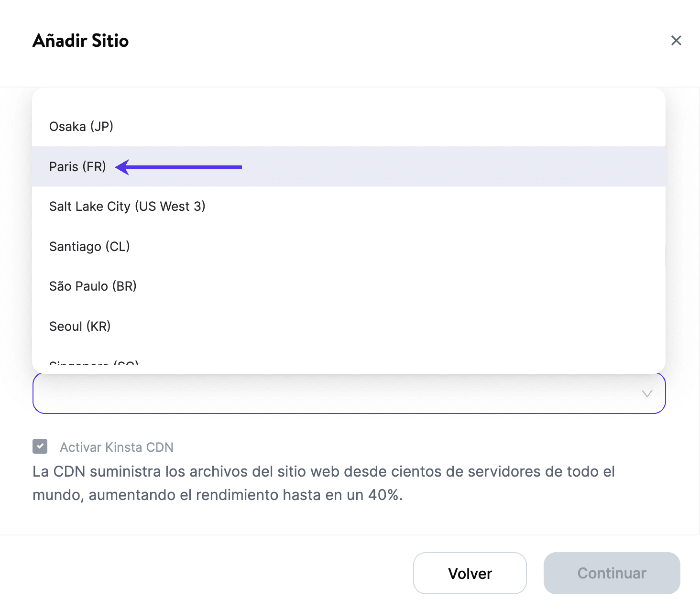Collapse the location dropdown chevron
Image resolution: width=700 pixels, height=610 pixels.
(x=646, y=394)
